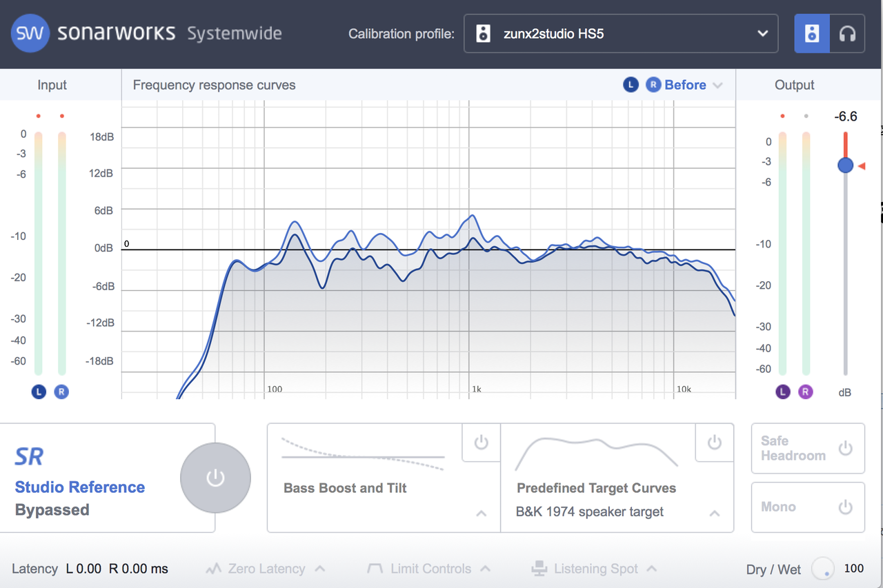Image resolution: width=883 pixels, height=588 pixels.
Task: Expand the Predefined Target Curves panel
Action: (x=715, y=513)
